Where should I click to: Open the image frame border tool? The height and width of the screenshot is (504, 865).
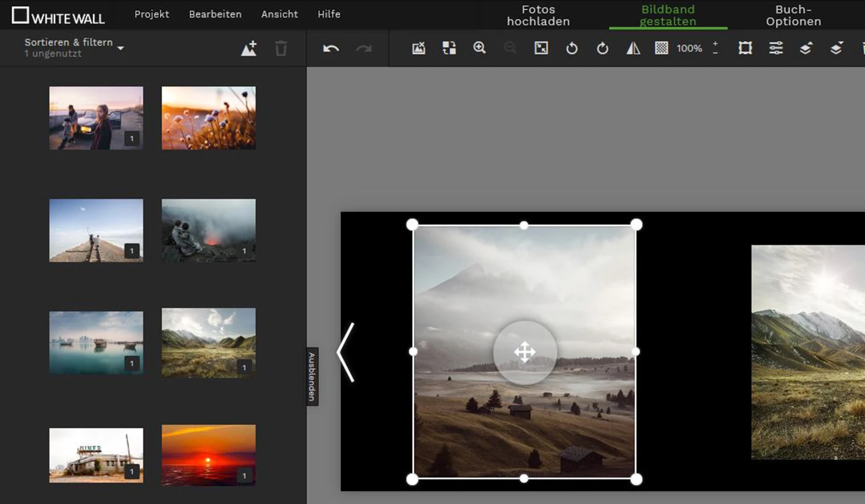(x=745, y=48)
